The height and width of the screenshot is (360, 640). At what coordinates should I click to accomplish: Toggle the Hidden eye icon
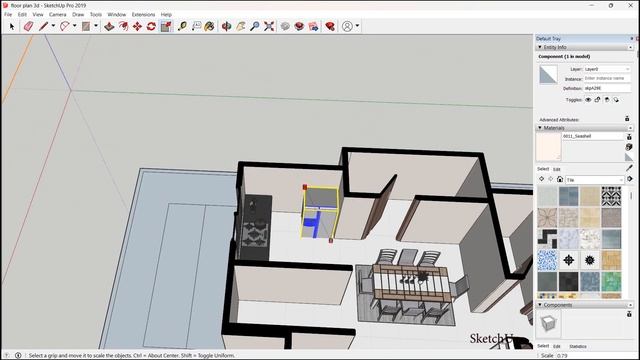[588, 100]
